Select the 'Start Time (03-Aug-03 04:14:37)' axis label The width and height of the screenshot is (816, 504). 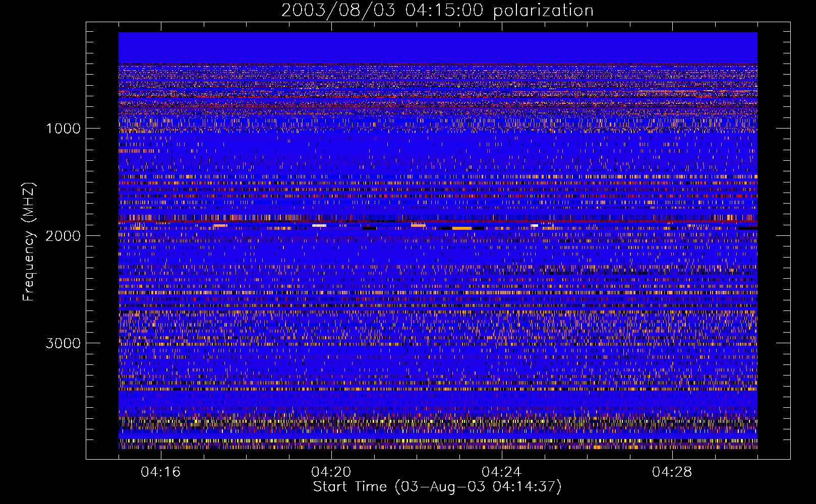437,487
